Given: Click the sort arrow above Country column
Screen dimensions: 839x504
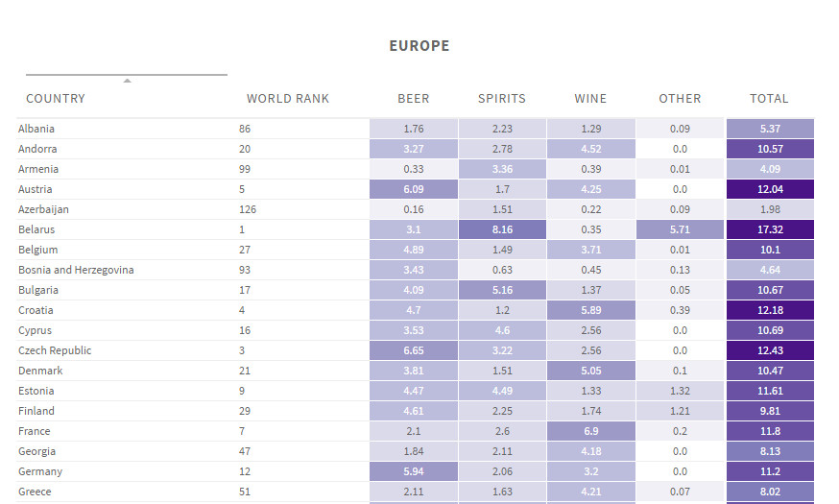Looking at the screenshot, I should coord(127,81).
